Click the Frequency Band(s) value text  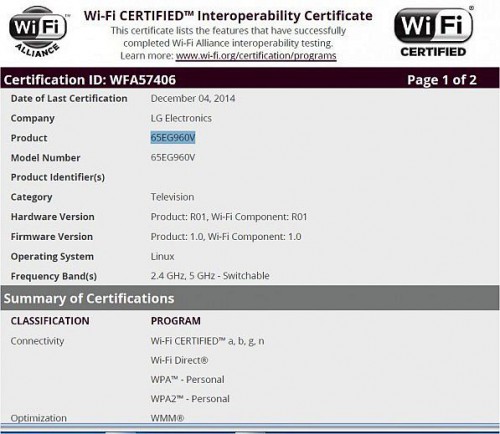click(210, 276)
